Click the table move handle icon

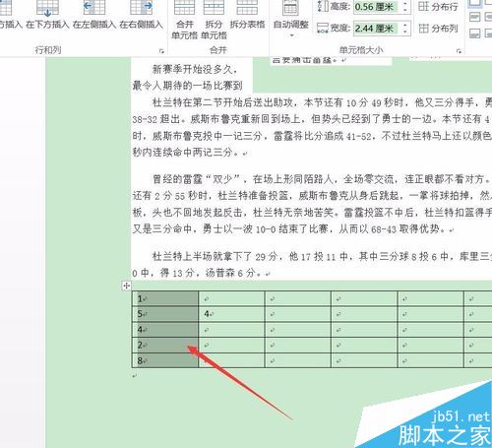pyautogui.click(x=126, y=286)
